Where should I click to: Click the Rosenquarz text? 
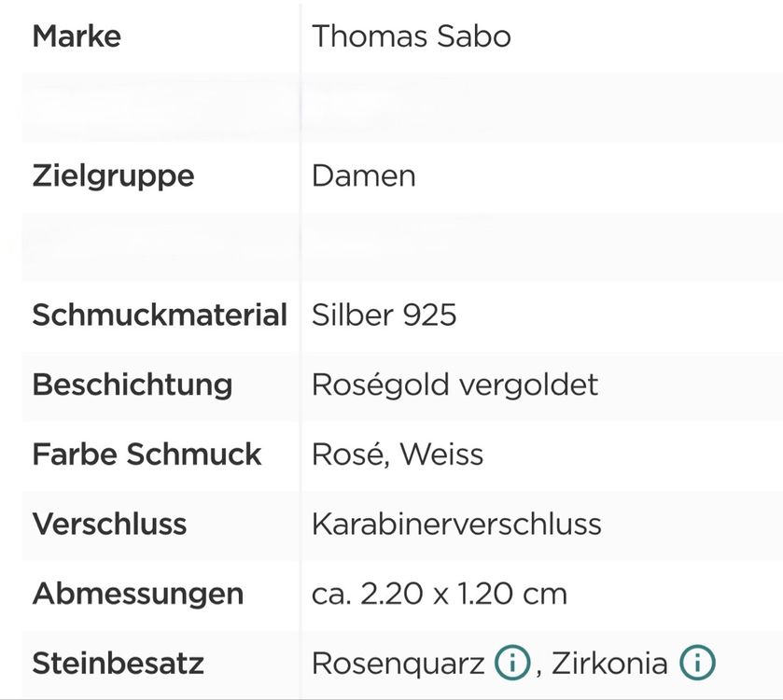click(x=398, y=665)
